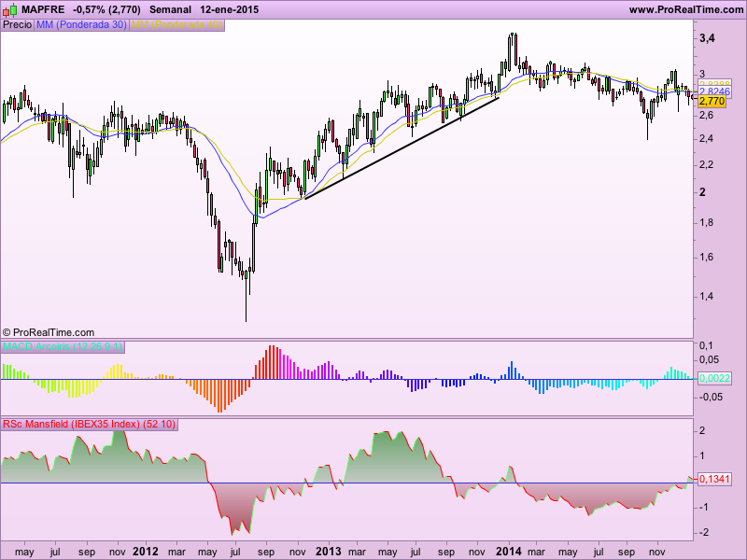
Task: Click the 12-ene-2015 date label
Action: [229, 9]
